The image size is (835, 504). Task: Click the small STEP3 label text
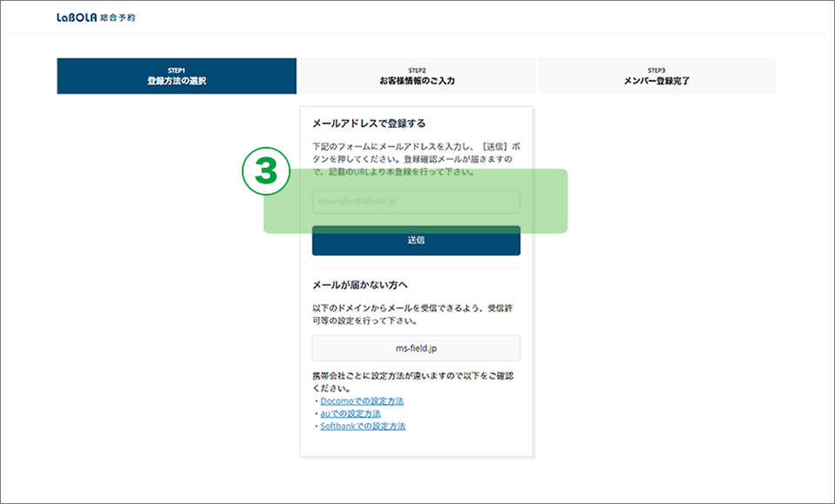657,70
